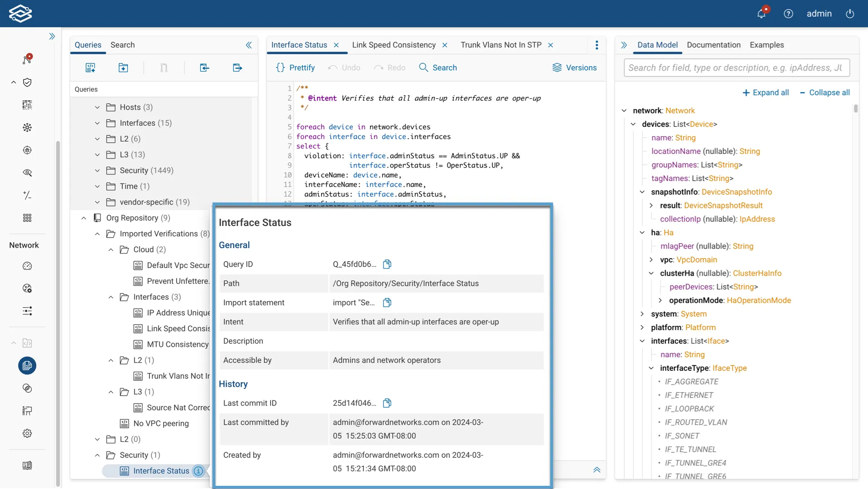Click the import queries toolbar icon

(204, 67)
